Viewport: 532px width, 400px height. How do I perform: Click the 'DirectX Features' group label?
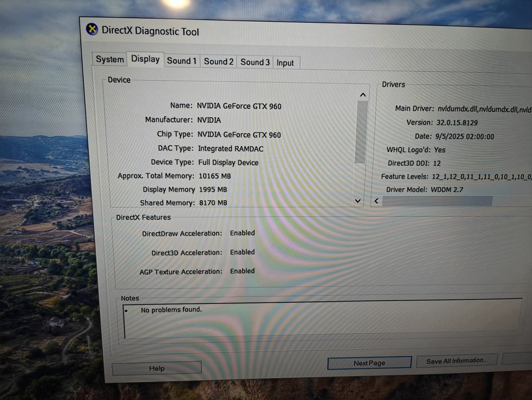[x=143, y=217]
